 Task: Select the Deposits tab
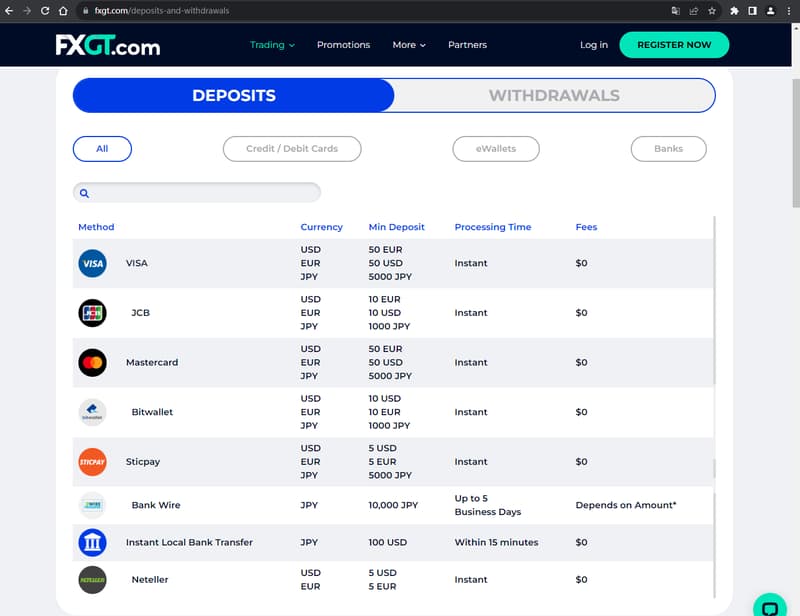coord(234,96)
